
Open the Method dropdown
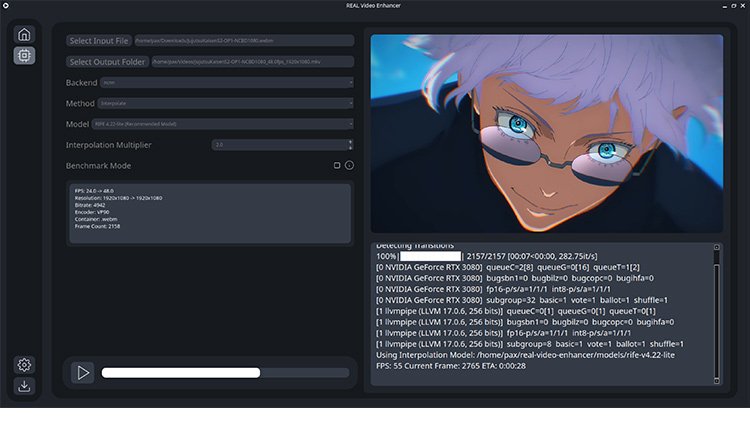pos(225,103)
